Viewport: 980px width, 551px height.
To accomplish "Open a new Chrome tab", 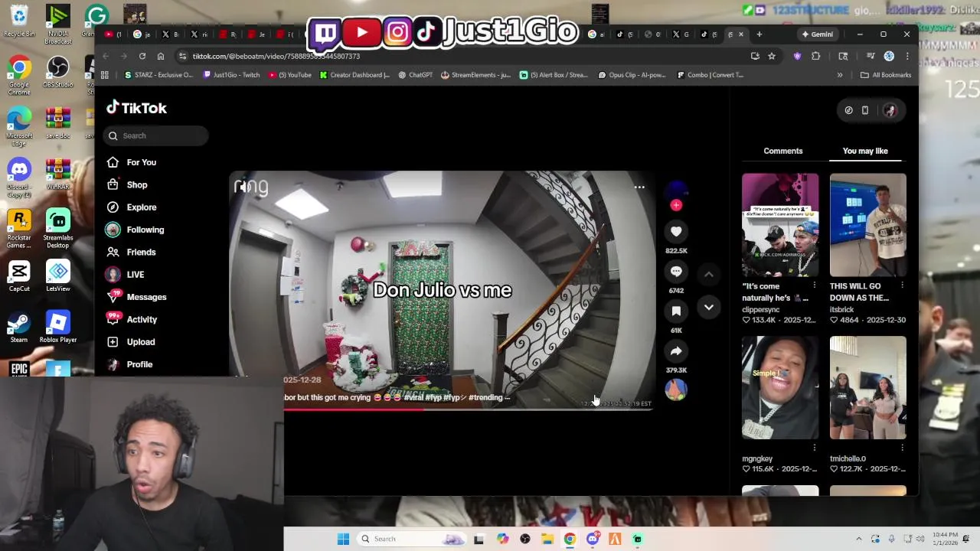I will pos(759,34).
